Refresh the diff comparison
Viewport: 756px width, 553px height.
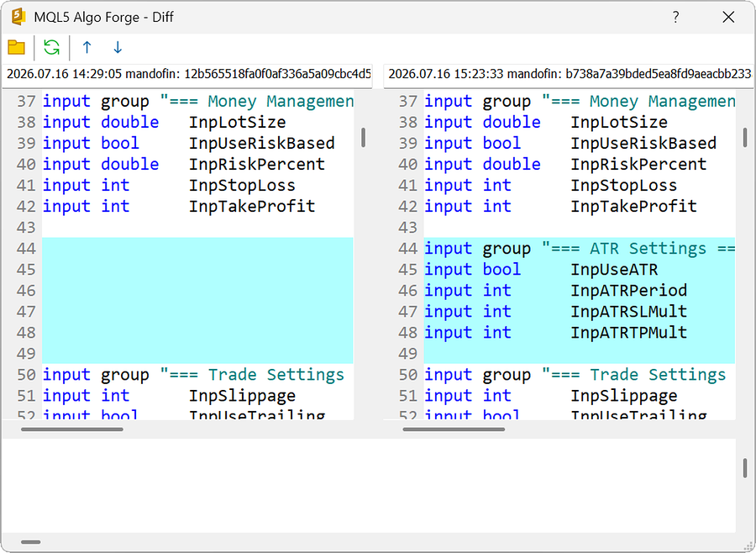[x=51, y=47]
